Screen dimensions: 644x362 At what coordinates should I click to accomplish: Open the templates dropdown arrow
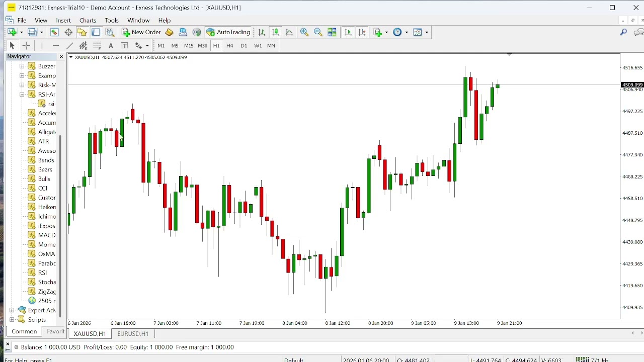(427, 32)
